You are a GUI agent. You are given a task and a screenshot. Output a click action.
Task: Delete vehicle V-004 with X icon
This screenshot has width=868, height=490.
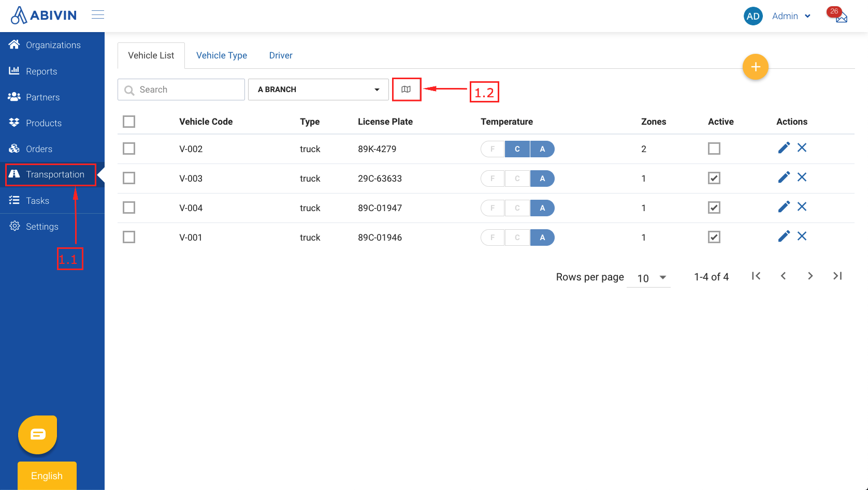[x=802, y=207]
